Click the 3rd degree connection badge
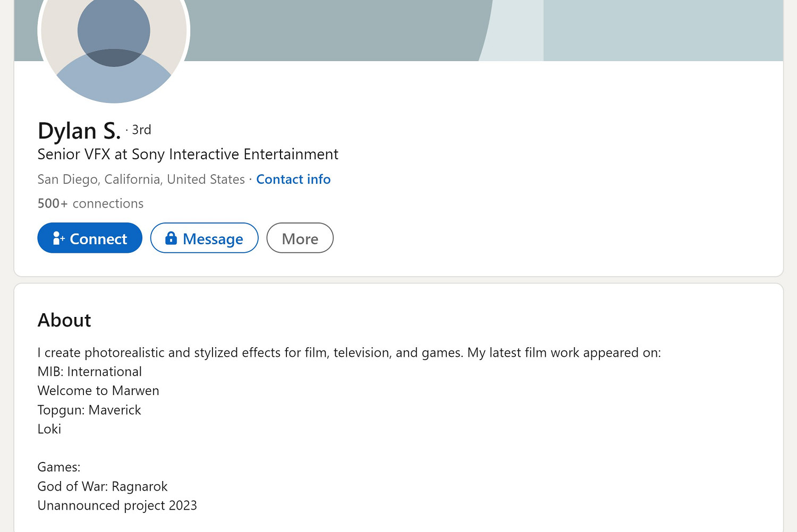Viewport: 797px width, 532px height. [141, 130]
